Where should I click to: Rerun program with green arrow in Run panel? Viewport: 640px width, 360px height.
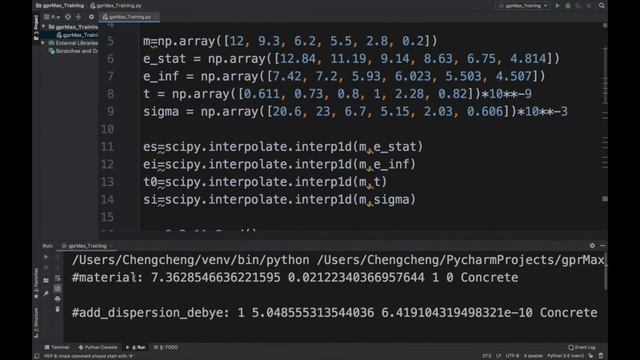(46, 257)
